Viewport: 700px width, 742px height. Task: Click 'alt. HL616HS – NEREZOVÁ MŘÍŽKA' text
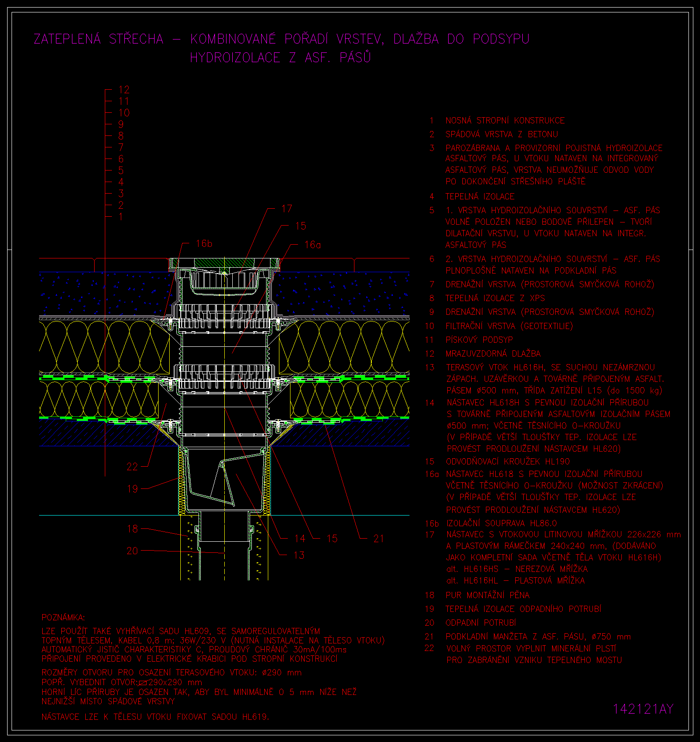[517, 569]
